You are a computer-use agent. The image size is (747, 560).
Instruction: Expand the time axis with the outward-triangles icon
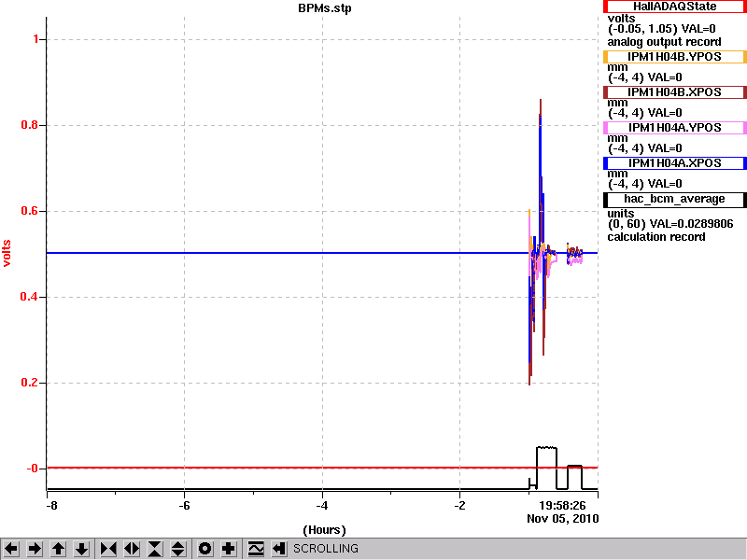tap(132, 549)
